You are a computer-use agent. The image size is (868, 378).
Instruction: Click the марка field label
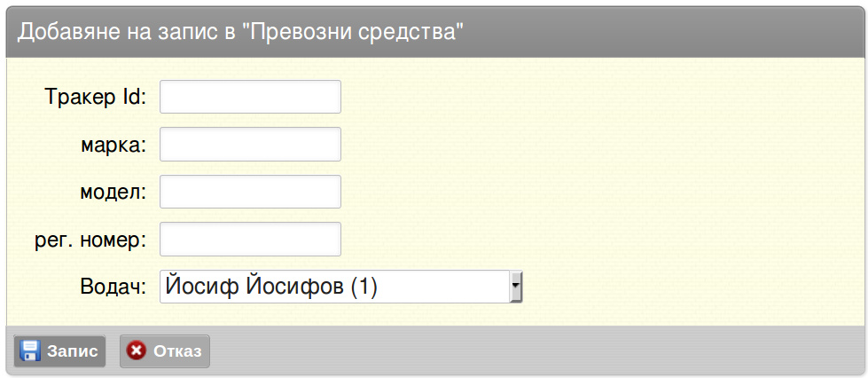113,145
